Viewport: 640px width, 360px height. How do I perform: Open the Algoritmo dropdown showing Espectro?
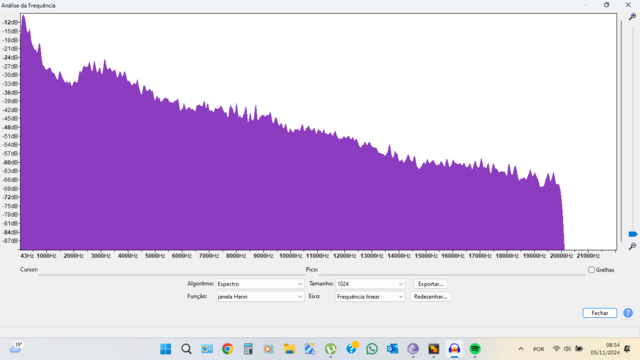(x=260, y=284)
